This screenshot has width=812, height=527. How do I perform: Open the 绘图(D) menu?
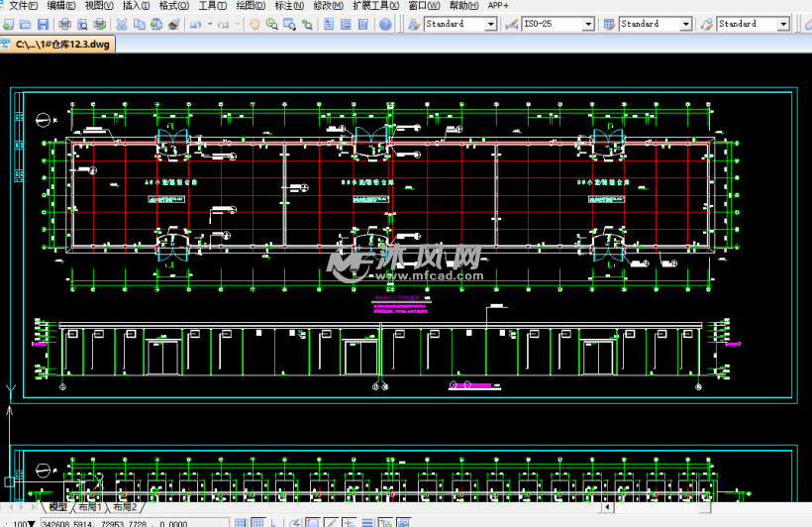(251, 6)
